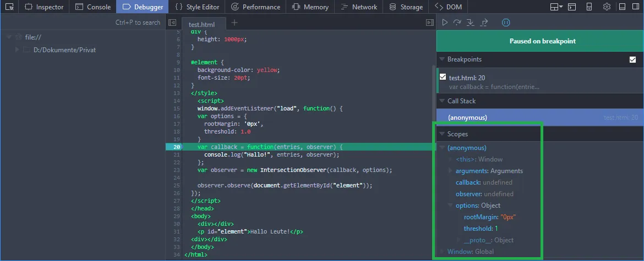Add a new source tab
The height and width of the screenshot is (261, 644).
click(234, 23)
